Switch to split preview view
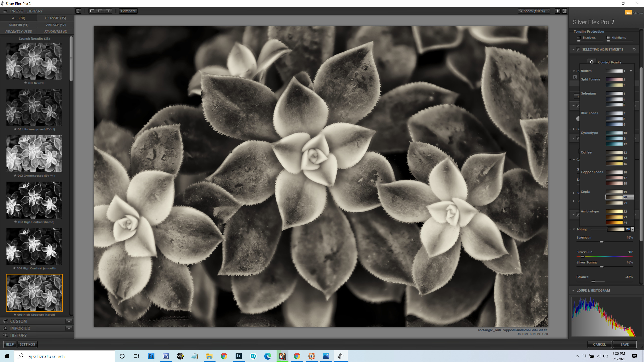 point(100,11)
